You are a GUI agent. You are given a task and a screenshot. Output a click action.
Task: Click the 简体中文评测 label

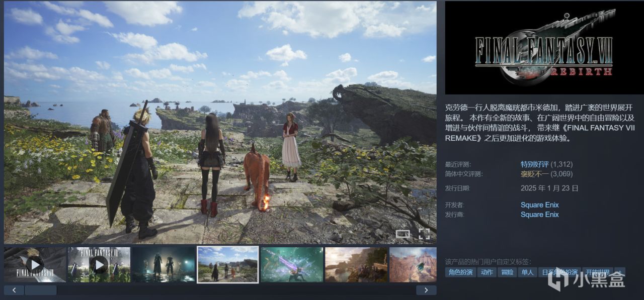coord(463,174)
